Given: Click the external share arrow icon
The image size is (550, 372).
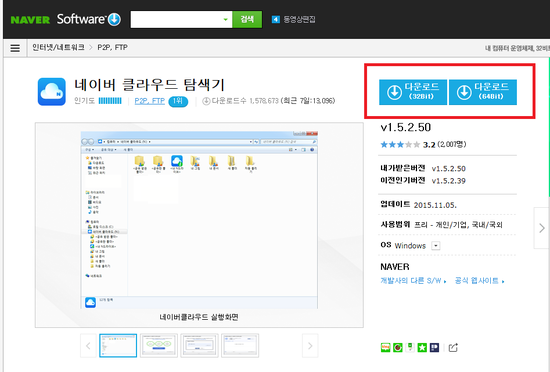Looking at the screenshot, I should [453, 347].
